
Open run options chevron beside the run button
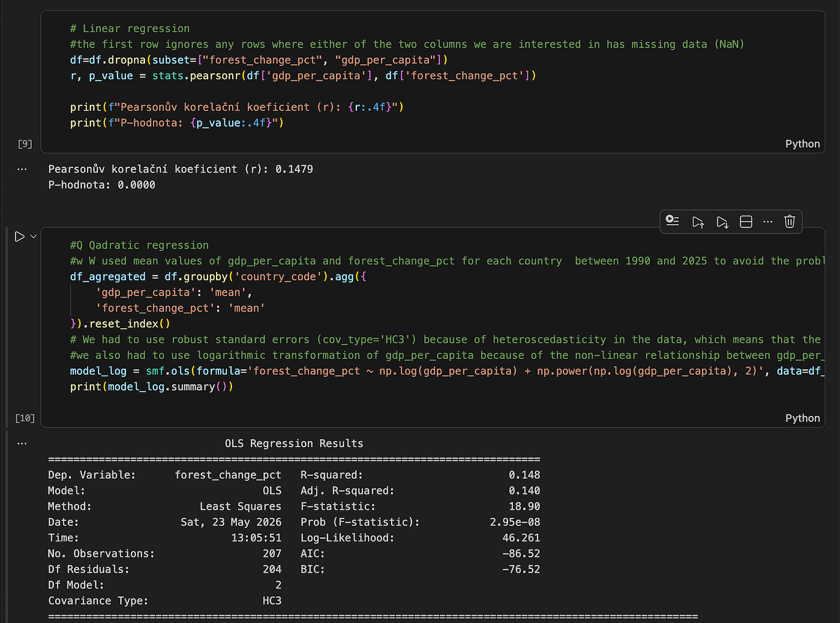[x=34, y=236]
